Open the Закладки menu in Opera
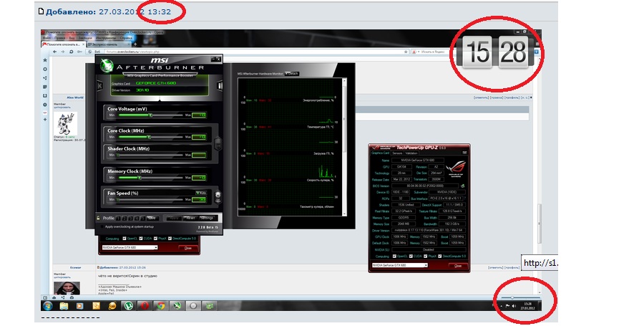This screenshot has height=326, width=644. coord(85,38)
